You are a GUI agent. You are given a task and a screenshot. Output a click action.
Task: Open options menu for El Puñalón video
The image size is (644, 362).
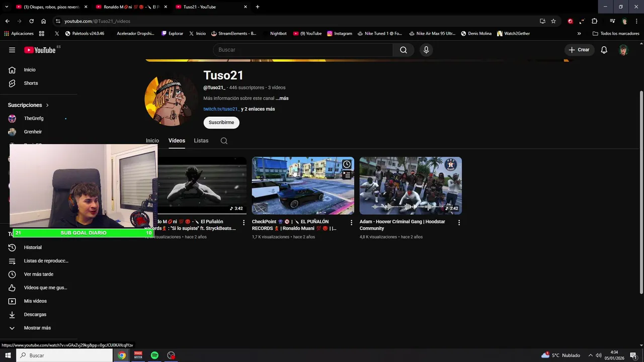click(244, 222)
